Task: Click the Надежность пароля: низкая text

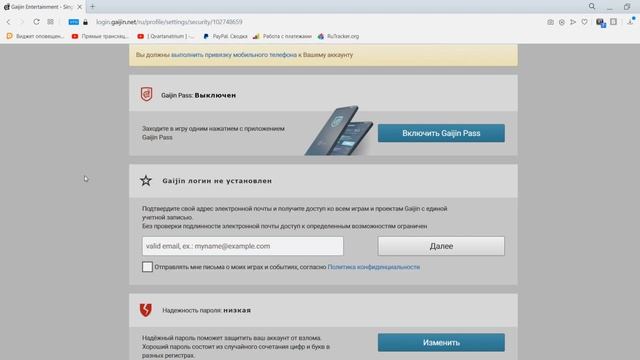Action: 207,310
